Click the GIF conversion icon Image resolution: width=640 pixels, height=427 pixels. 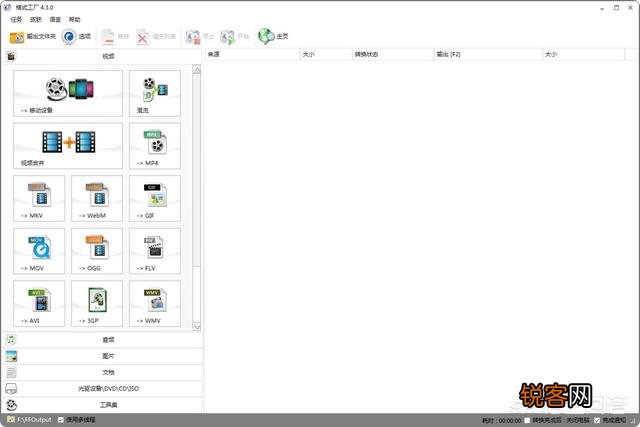[154, 198]
